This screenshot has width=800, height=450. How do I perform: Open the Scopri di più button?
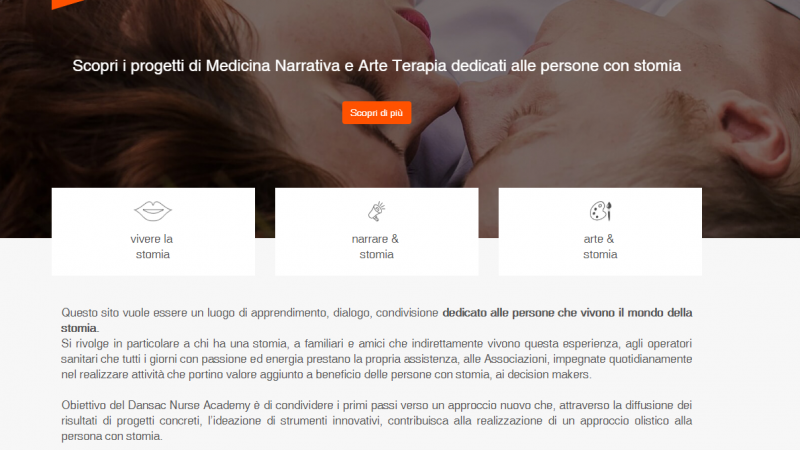[377, 113]
